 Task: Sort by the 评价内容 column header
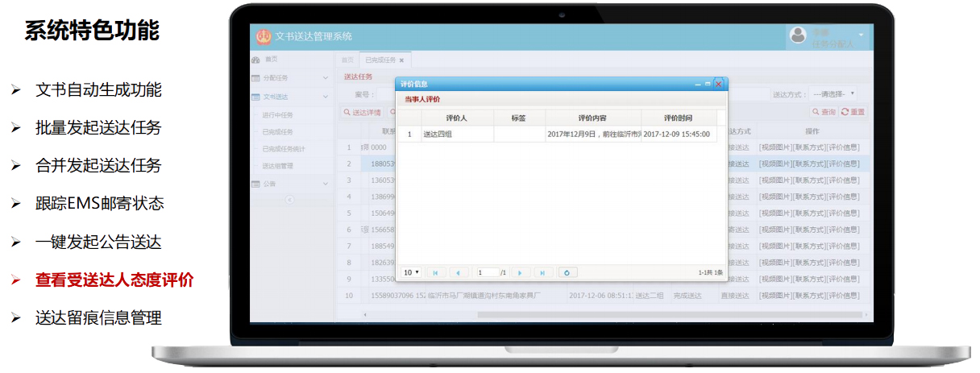click(x=592, y=118)
